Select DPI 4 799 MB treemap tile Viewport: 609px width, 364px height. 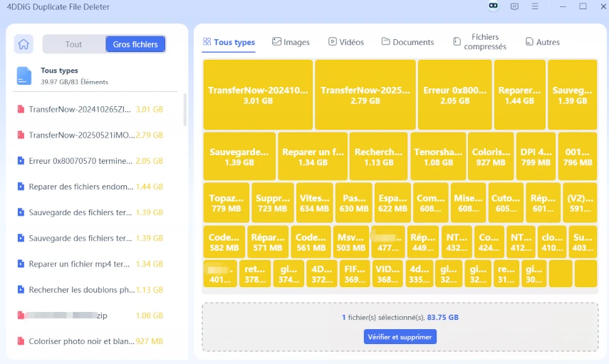pos(536,157)
